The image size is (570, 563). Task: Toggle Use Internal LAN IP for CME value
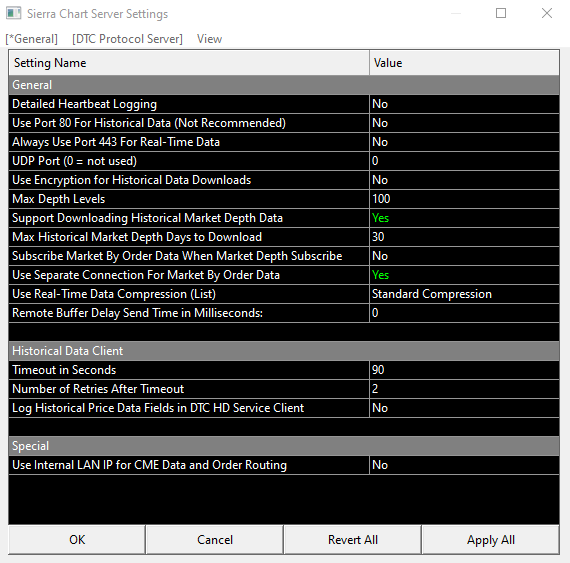click(x=464, y=465)
